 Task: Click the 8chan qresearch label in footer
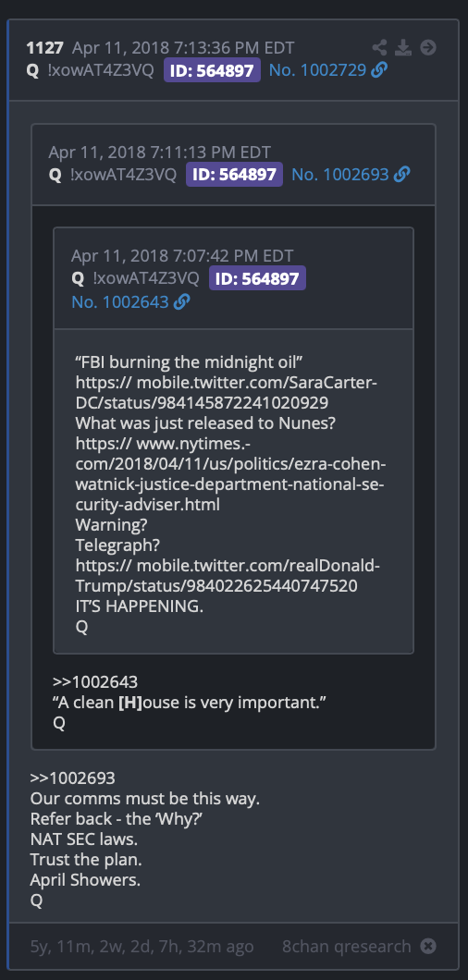coord(347,947)
